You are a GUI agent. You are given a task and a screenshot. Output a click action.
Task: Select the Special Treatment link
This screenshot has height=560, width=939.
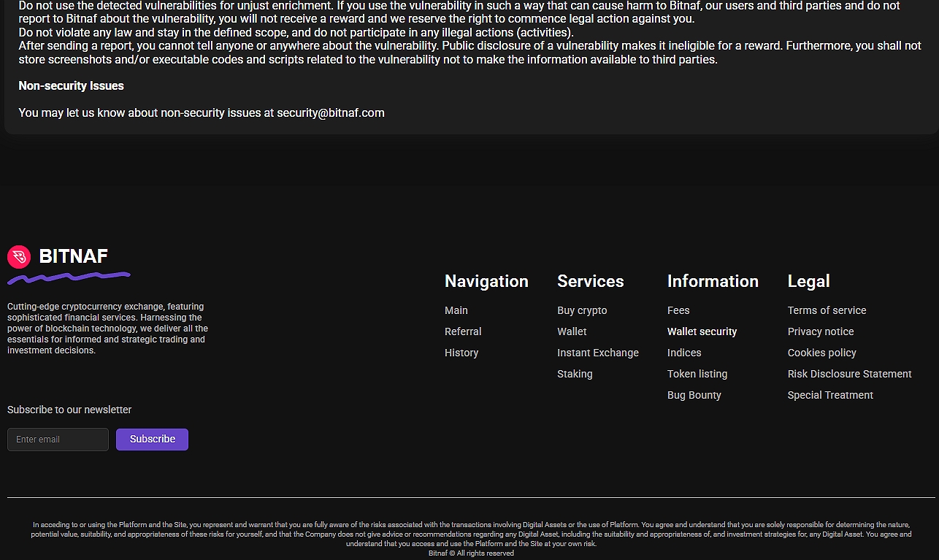tap(830, 395)
